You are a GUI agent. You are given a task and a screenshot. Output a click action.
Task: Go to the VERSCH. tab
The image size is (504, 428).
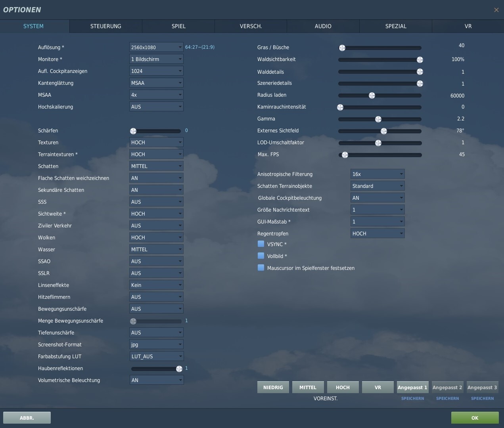pyautogui.click(x=251, y=26)
